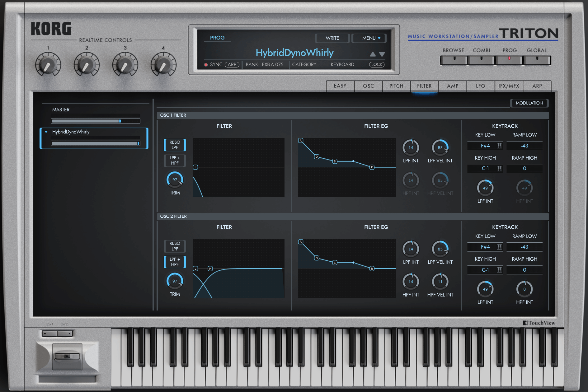Open keyboard picker for OSC 2 KEY HIGH
The height and width of the screenshot is (392, 588).
(x=499, y=270)
